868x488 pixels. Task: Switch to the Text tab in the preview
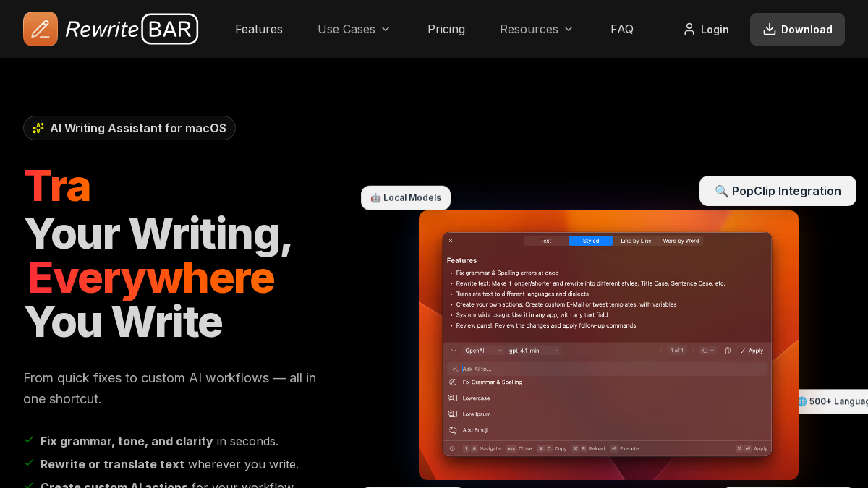coord(546,241)
